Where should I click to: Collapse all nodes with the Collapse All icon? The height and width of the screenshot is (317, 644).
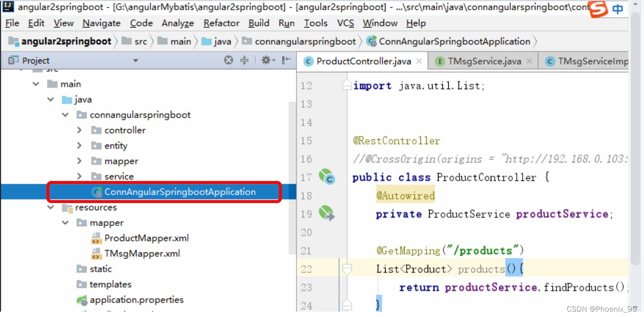coord(244,60)
